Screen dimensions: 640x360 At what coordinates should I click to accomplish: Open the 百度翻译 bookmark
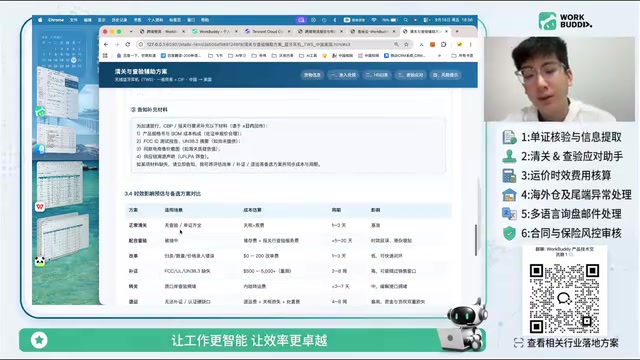[181, 56]
